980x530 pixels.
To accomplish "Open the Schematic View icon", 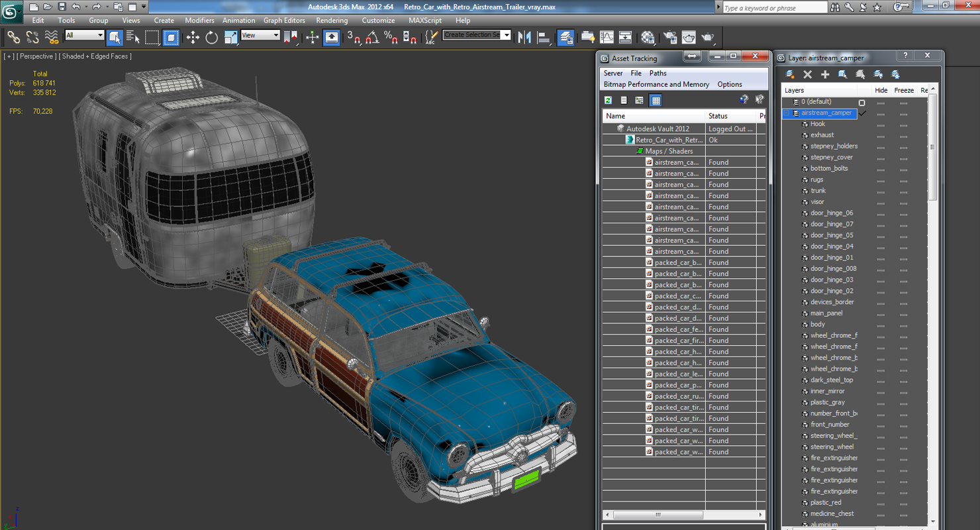I will [x=625, y=38].
